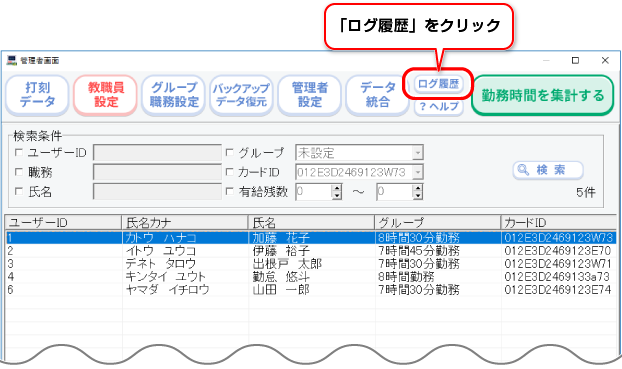Enable the ユーザーID checkbox
The width and height of the screenshot is (622, 369).
(19, 153)
